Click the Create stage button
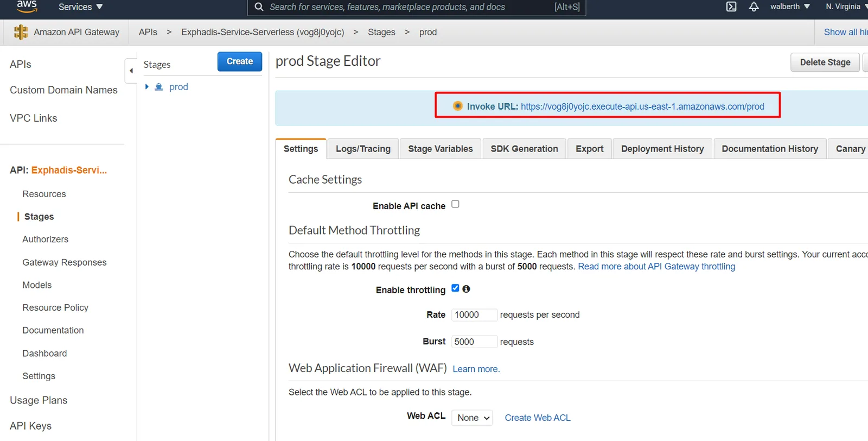This screenshot has width=868, height=441. [x=240, y=61]
